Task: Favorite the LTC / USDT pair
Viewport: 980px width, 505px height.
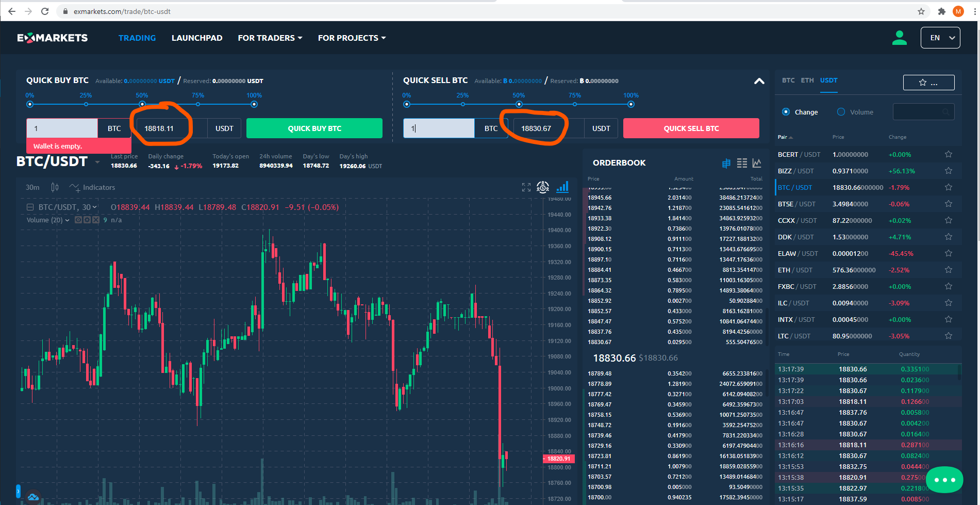Action: pos(948,336)
